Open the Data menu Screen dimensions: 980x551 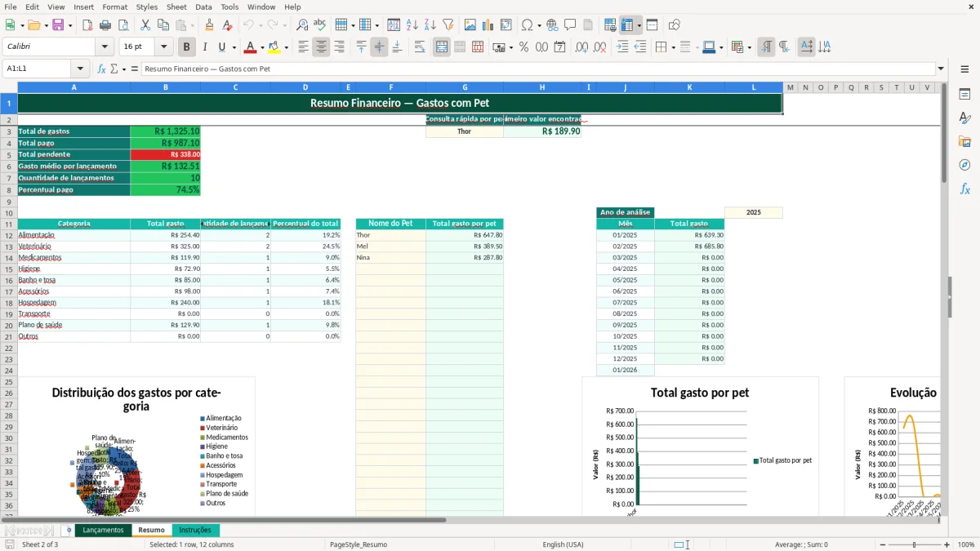tap(203, 7)
